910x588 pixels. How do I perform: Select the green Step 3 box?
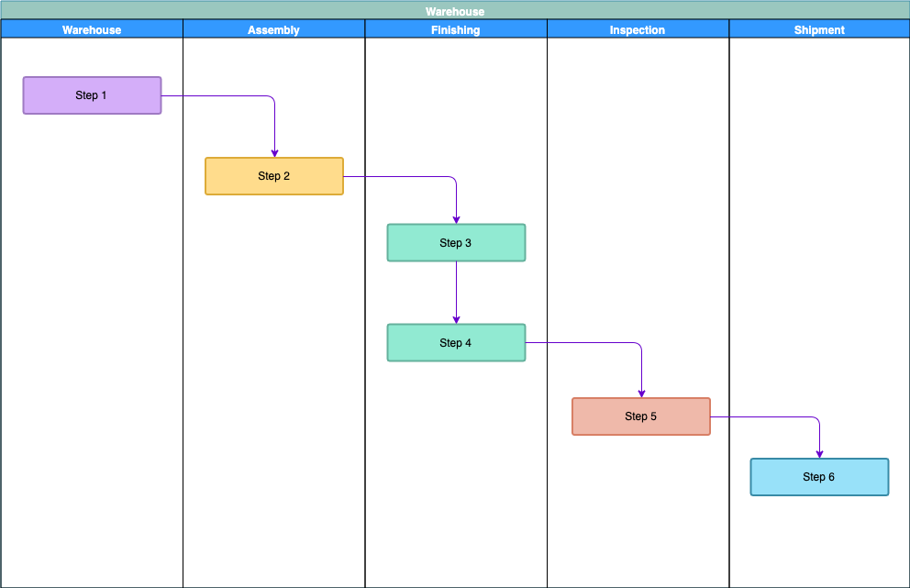456,242
